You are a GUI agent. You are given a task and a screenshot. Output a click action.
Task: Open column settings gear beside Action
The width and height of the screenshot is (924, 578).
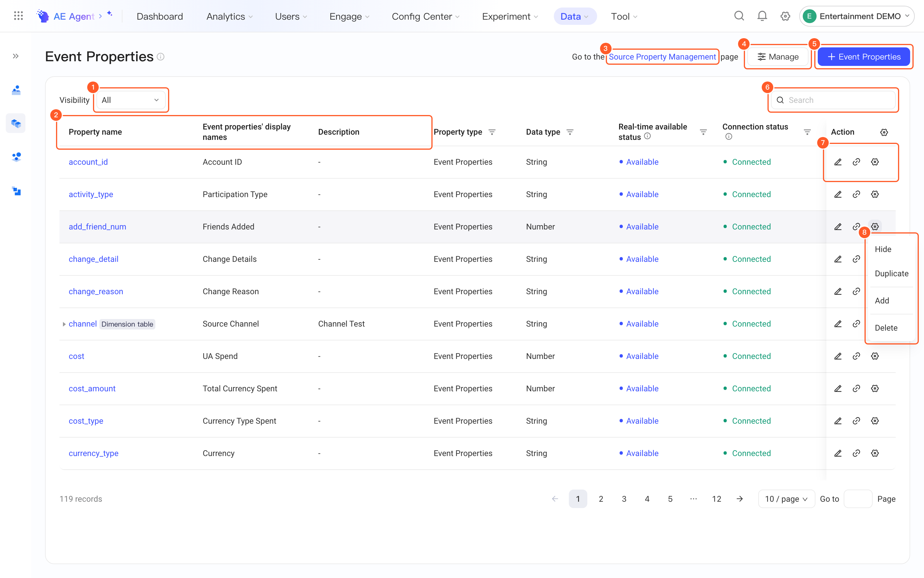point(884,132)
